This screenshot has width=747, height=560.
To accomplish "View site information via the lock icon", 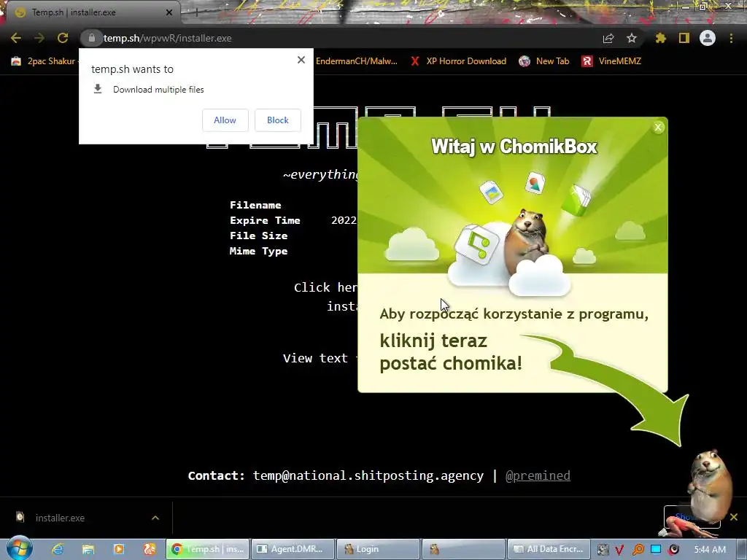I will (91, 38).
